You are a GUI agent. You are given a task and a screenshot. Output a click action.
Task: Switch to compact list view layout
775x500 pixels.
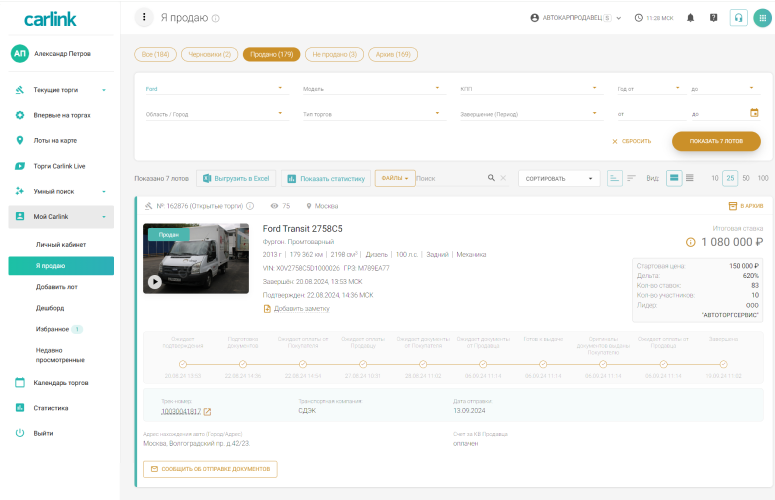point(690,178)
